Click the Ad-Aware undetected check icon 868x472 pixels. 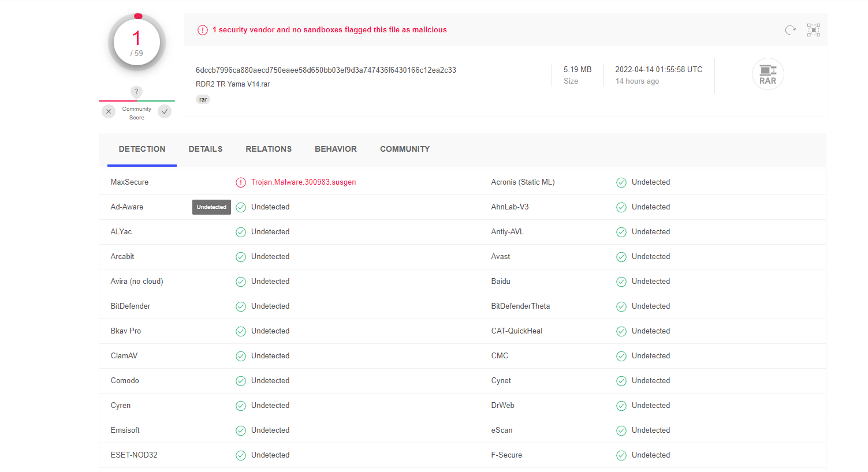241,207
